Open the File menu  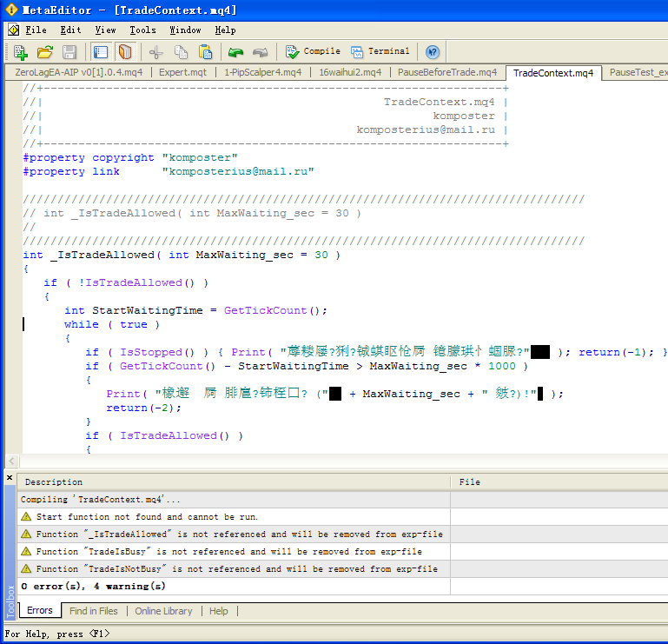[x=36, y=30]
